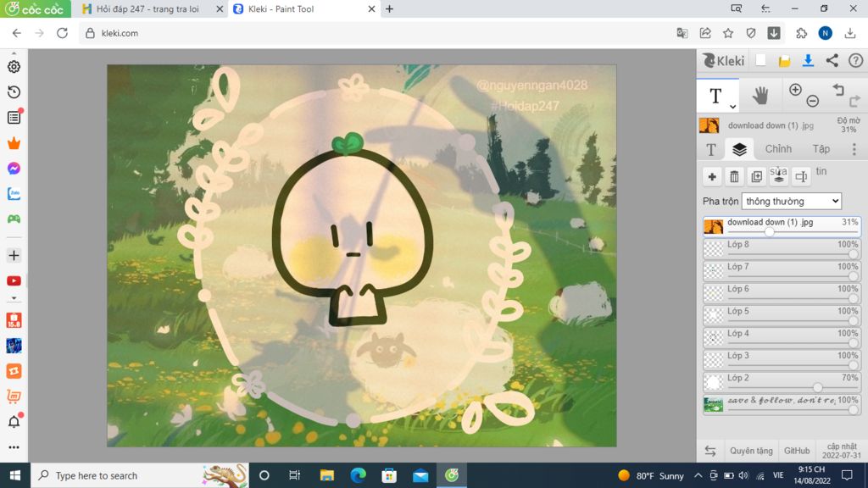This screenshot has width=868, height=488.
Task: Open the YouTube sidebar shortcut
Action: point(14,280)
